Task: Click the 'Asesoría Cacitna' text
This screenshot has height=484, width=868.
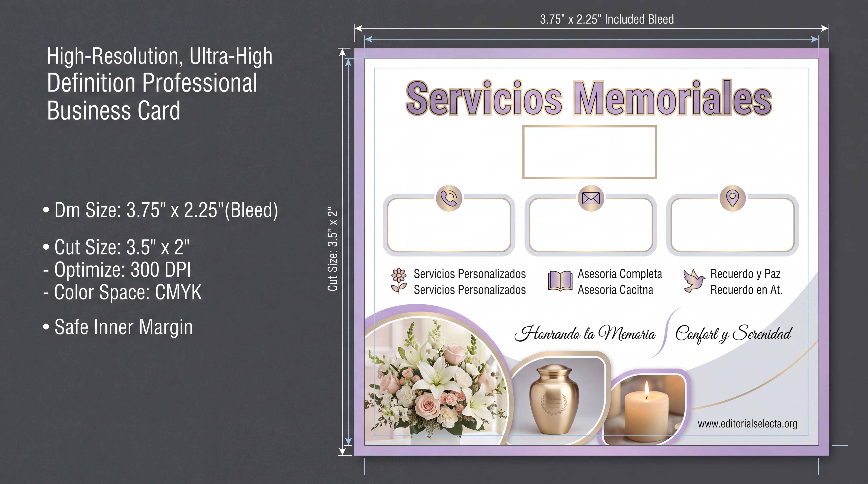Action: pyautogui.click(x=615, y=290)
